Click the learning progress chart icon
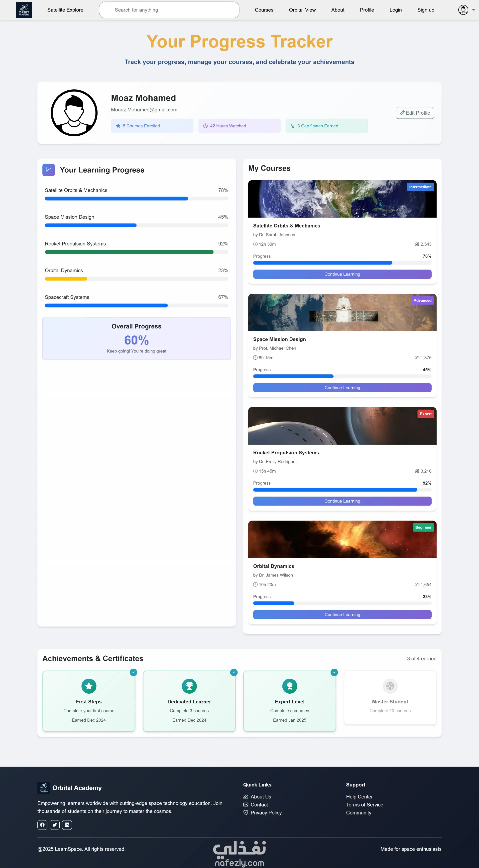 point(48,170)
